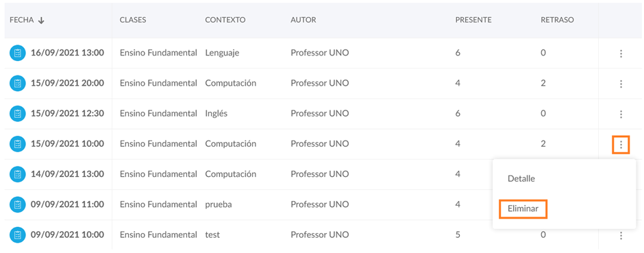Open the three-dot menu for the test row

point(621,235)
